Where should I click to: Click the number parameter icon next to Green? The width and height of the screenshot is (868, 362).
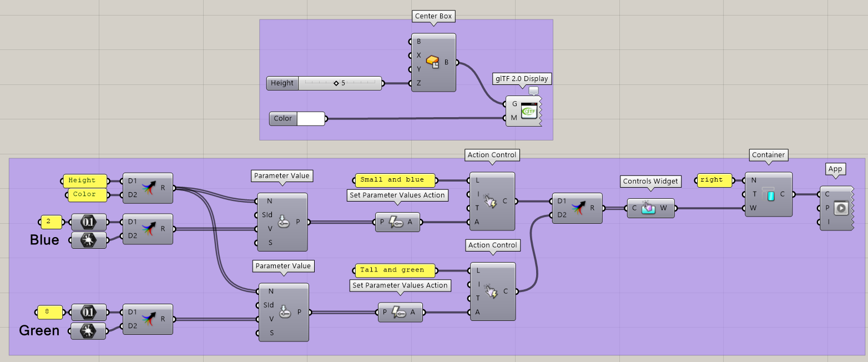click(x=89, y=313)
